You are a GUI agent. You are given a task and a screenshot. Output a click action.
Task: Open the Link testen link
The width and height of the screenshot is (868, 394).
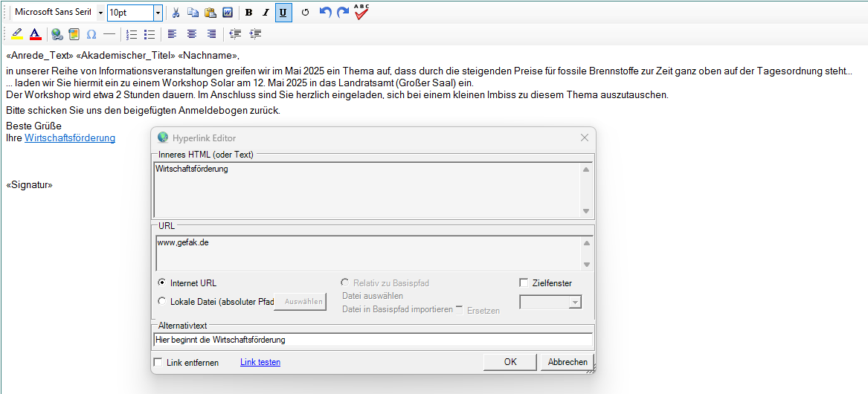point(260,362)
